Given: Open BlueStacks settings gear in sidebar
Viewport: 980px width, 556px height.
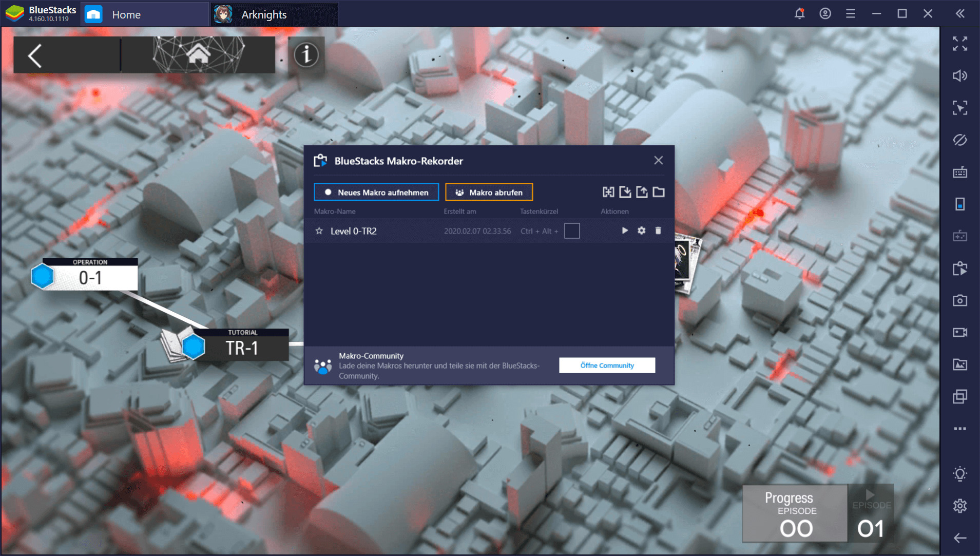Looking at the screenshot, I should click(960, 506).
